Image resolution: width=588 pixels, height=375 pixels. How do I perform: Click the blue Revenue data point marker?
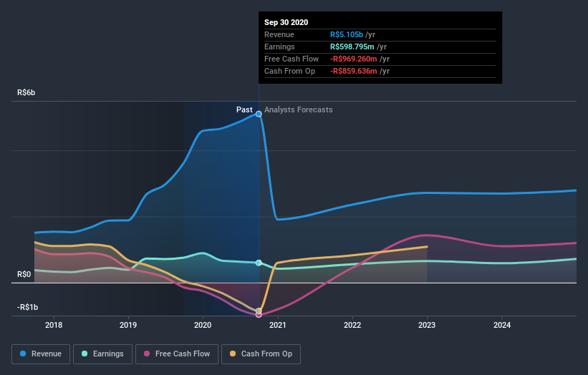259,114
